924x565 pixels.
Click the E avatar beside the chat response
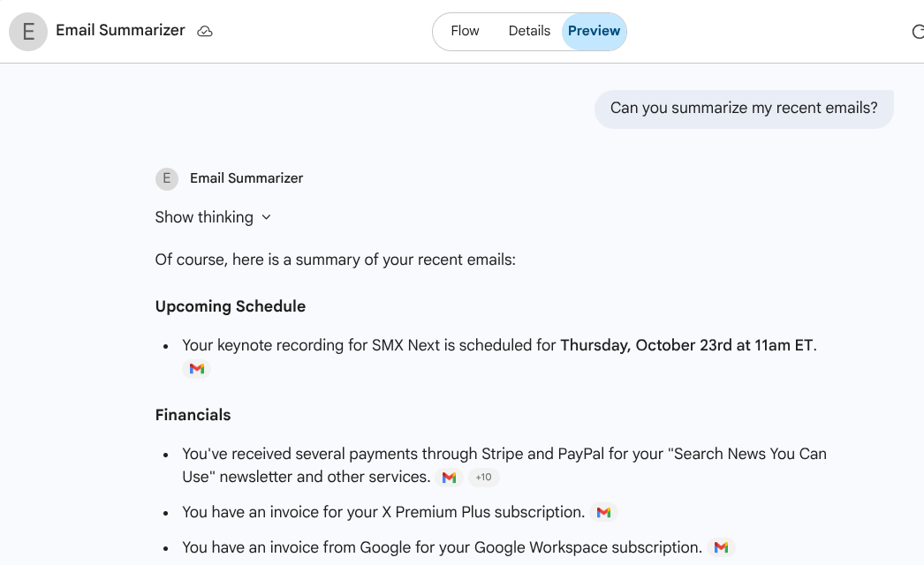click(167, 178)
